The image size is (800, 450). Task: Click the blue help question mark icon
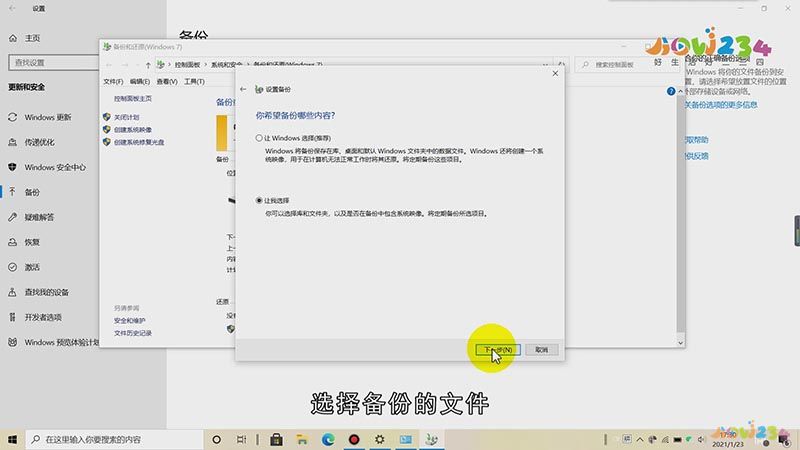671,91
